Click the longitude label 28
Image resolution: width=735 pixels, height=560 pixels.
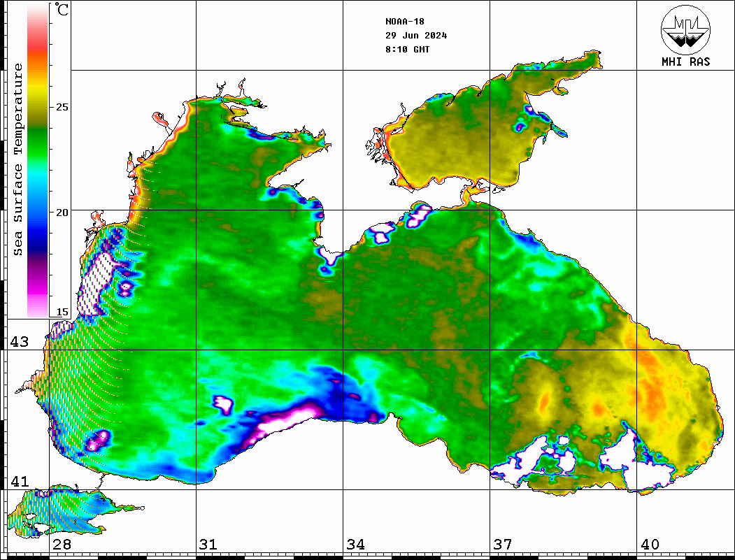[62, 545]
